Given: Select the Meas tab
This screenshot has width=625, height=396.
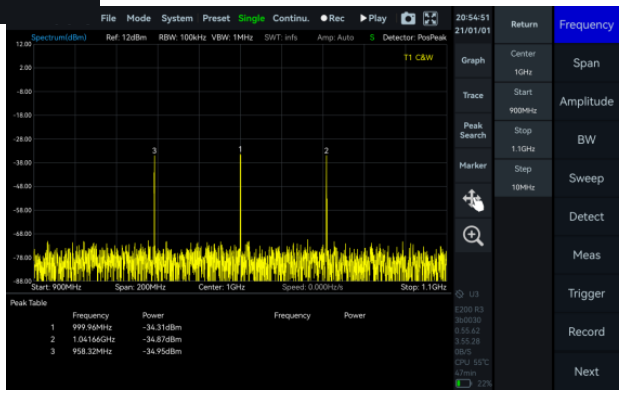Looking at the screenshot, I should [x=586, y=255].
